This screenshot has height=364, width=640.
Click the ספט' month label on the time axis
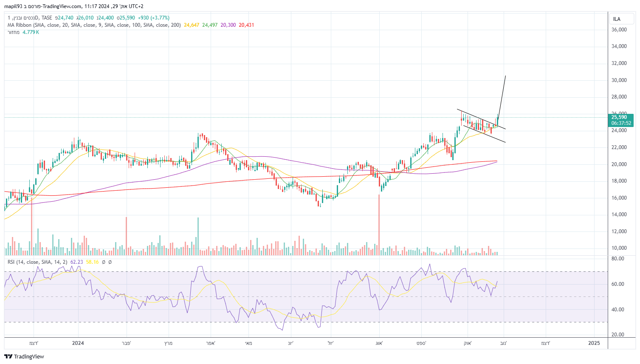point(421,343)
